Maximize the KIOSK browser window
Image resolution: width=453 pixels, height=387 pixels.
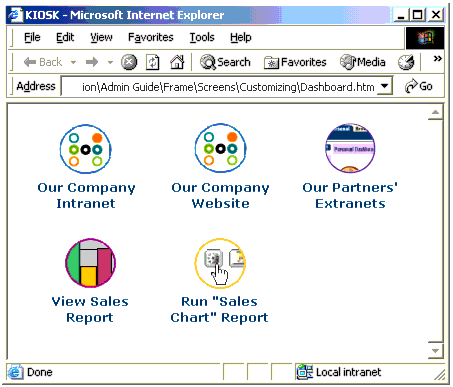(x=418, y=15)
